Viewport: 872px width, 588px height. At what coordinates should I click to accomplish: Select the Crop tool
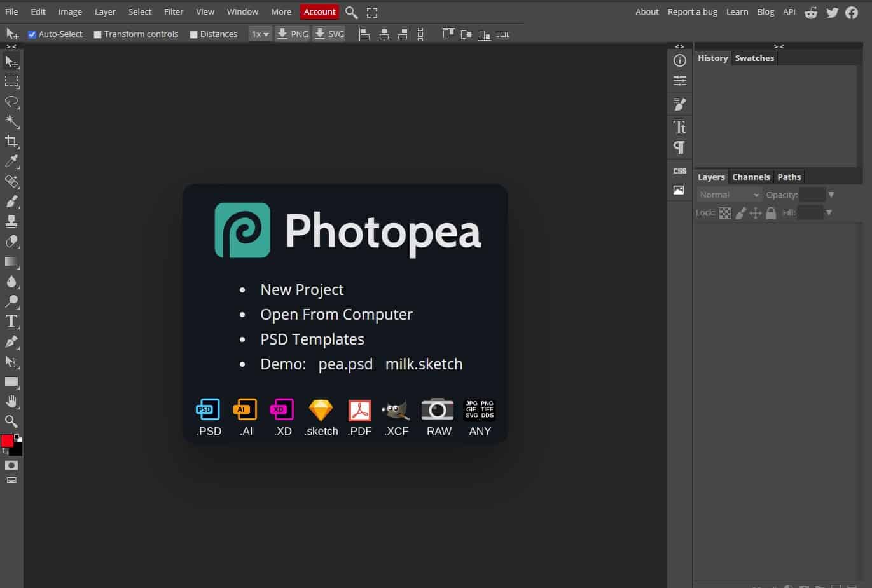(11, 141)
